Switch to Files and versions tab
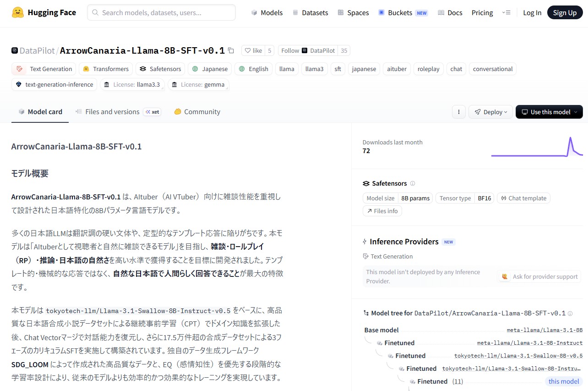The width and height of the screenshot is (588, 391). pyautogui.click(x=112, y=112)
